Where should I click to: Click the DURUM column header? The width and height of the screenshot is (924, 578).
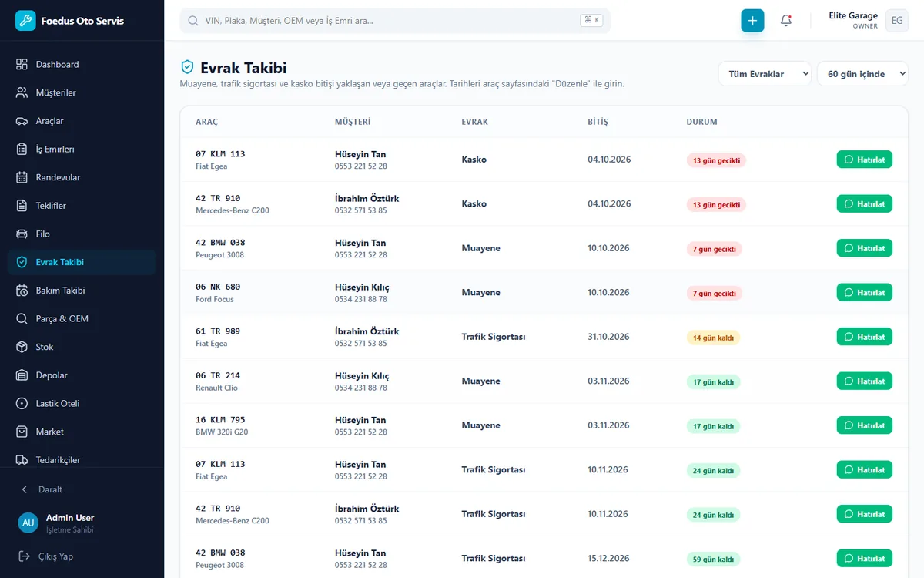point(702,122)
